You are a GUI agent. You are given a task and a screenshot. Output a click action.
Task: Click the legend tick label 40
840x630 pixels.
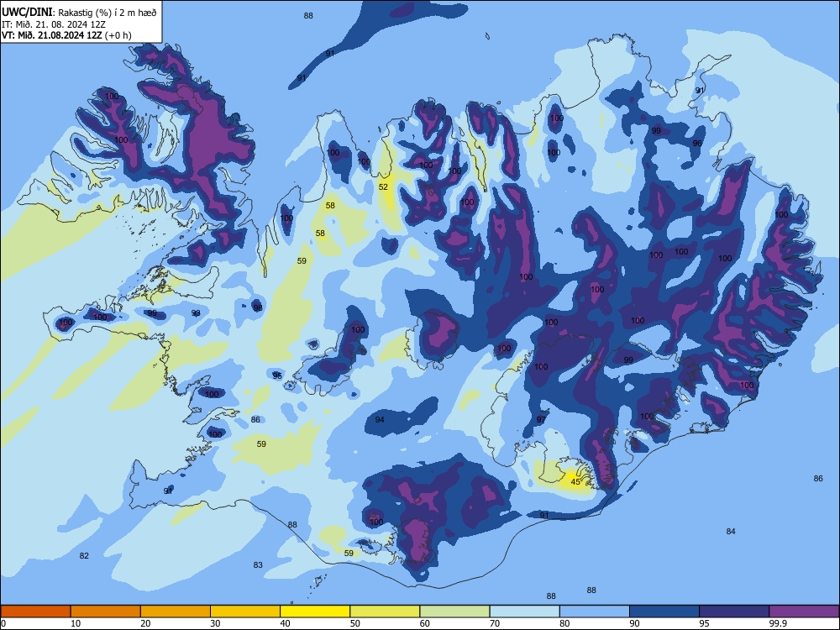[286, 623]
